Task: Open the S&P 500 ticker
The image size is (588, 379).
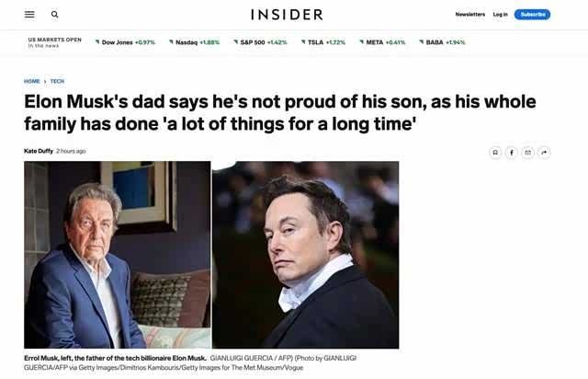Action: tap(261, 42)
